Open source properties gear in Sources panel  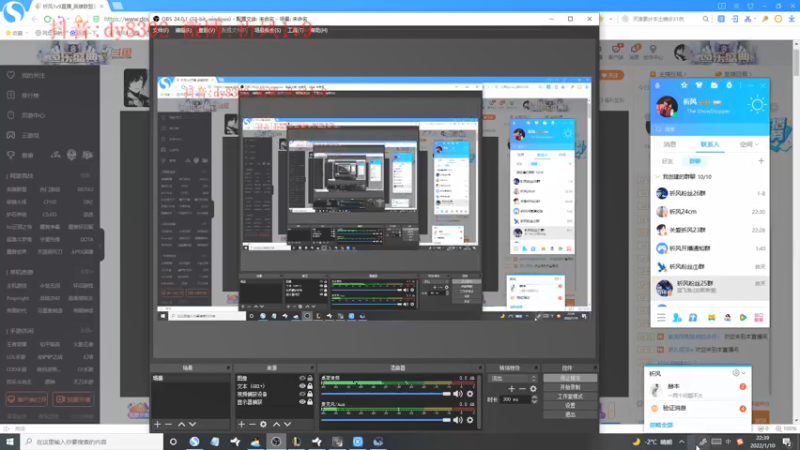click(263, 424)
